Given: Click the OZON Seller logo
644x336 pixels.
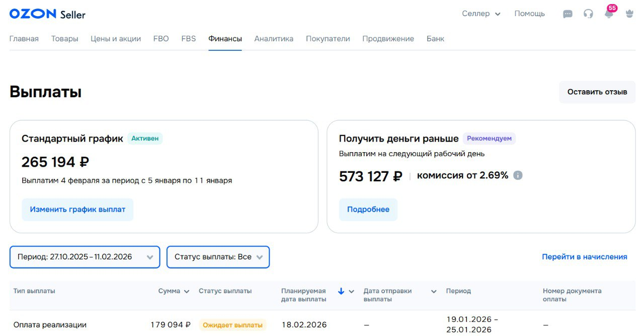Looking at the screenshot, I should click(x=46, y=14).
